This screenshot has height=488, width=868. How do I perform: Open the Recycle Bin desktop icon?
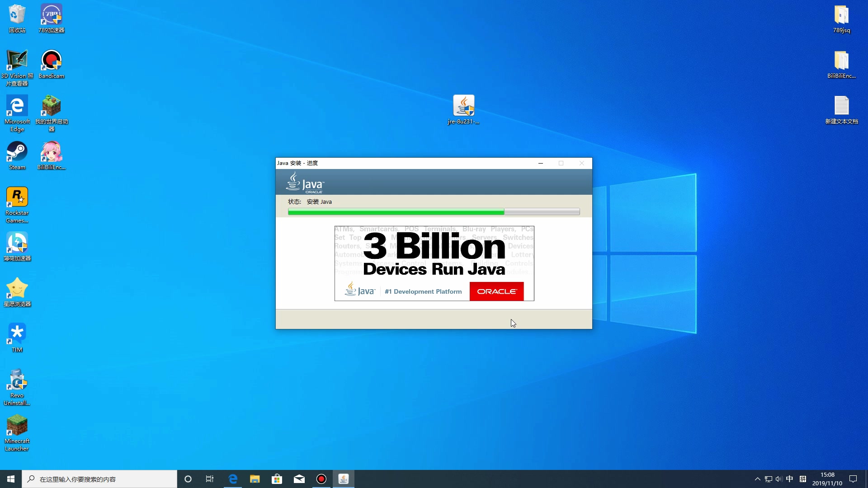pos(17,19)
